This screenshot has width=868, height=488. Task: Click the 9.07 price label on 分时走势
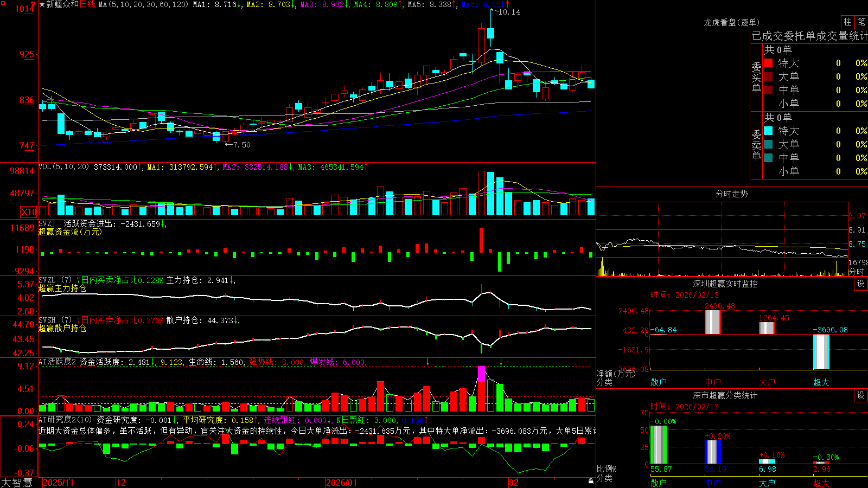click(857, 216)
